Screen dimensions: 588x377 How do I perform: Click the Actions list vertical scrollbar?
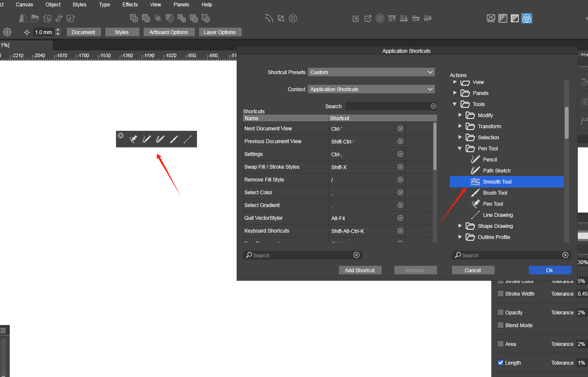[x=566, y=123]
